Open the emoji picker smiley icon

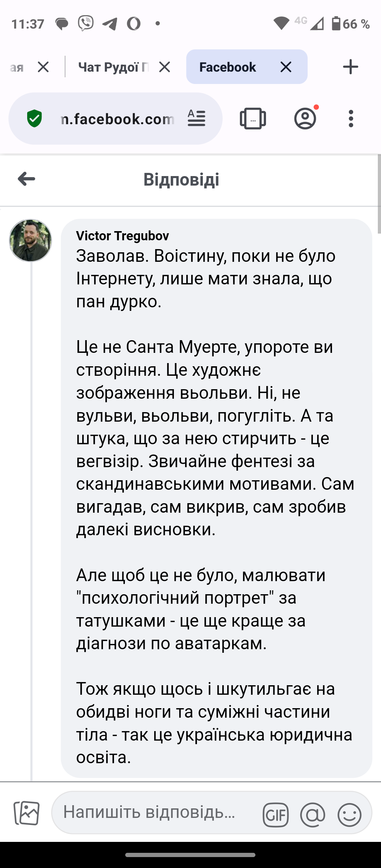coord(349,815)
